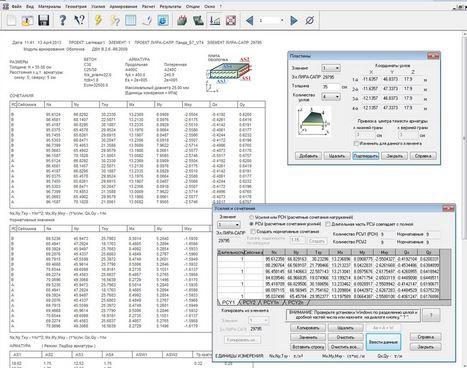Click the Заменить button
This screenshot has width=467, height=368.
(x=308, y=337)
